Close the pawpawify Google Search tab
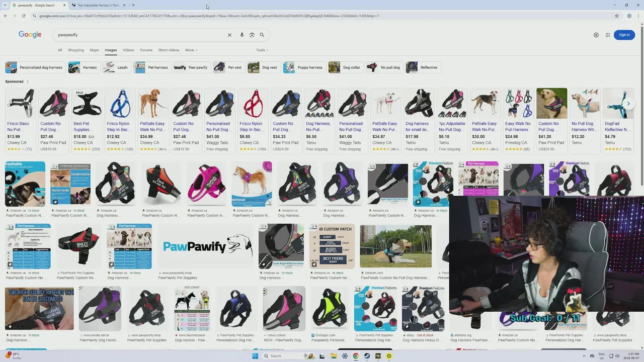The image size is (644, 362). coord(64,5)
